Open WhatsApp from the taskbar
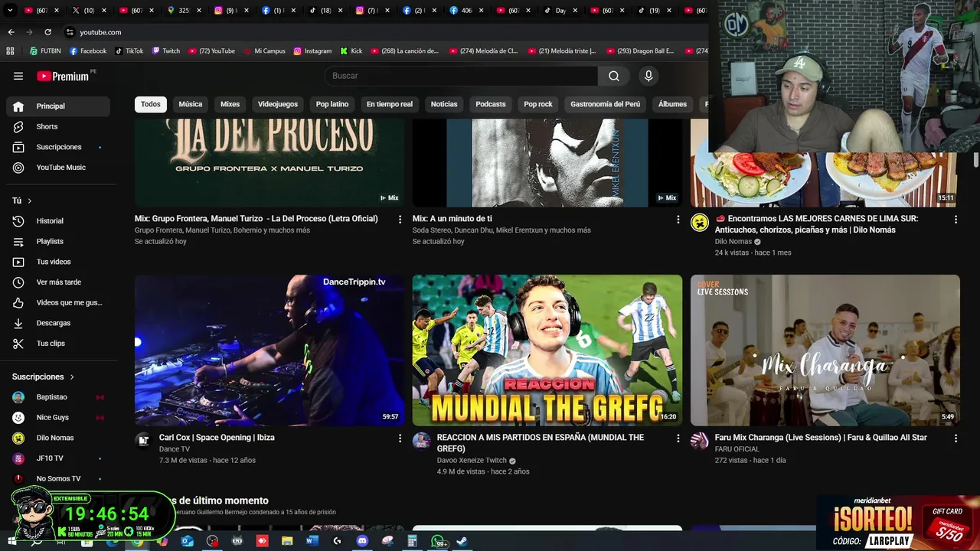The image size is (980, 551). 439,541
